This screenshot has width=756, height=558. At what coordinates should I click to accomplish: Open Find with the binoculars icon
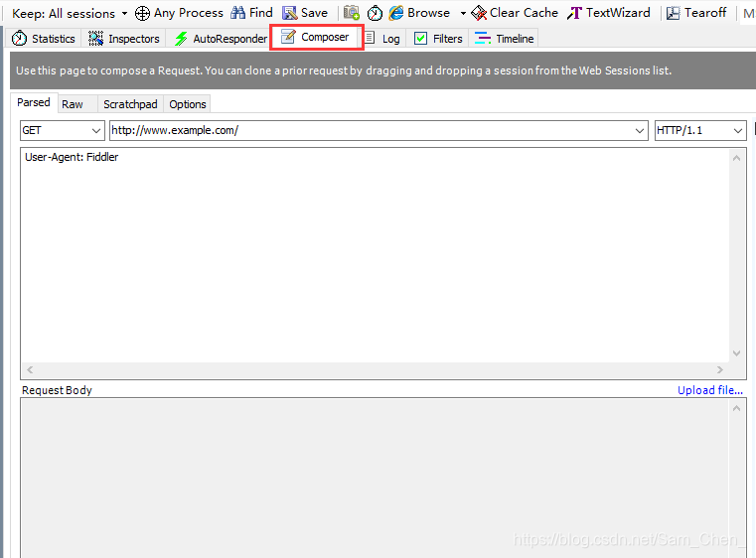coord(237,13)
